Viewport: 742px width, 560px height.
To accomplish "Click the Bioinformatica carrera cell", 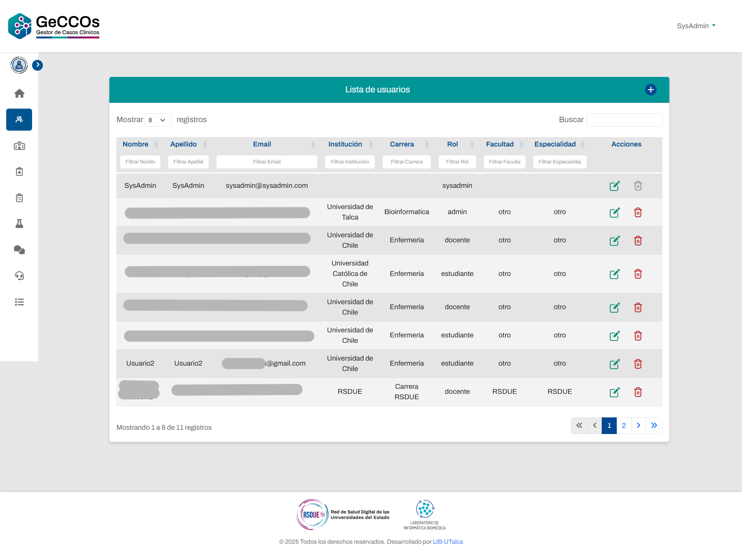I will coord(407,212).
